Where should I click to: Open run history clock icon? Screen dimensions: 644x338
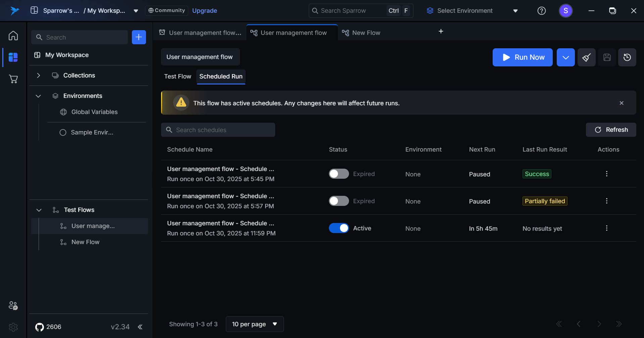coord(627,57)
